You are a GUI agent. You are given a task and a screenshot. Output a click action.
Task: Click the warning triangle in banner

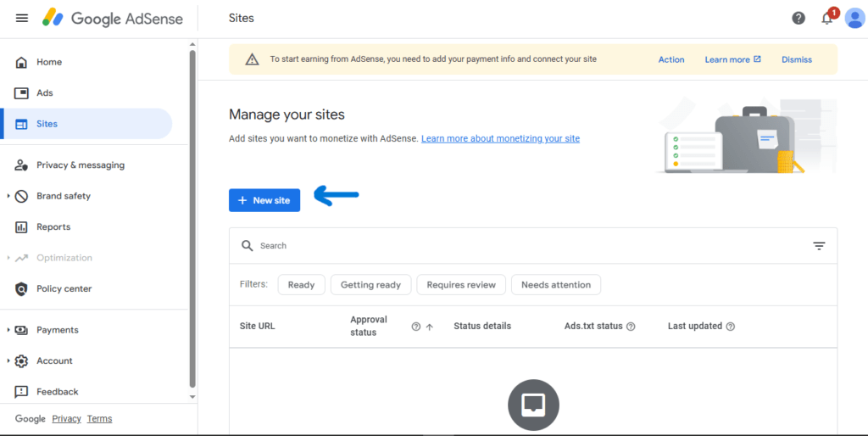pyautogui.click(x=252, y=59)
